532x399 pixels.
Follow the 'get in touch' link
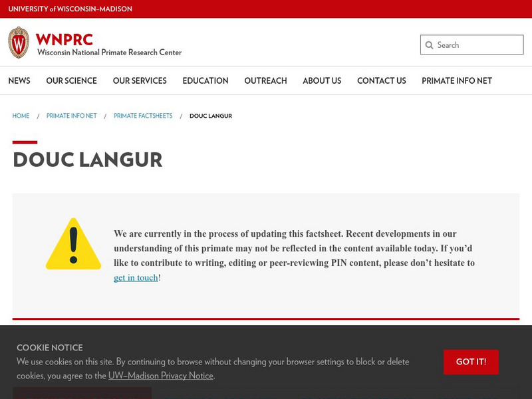136,277
